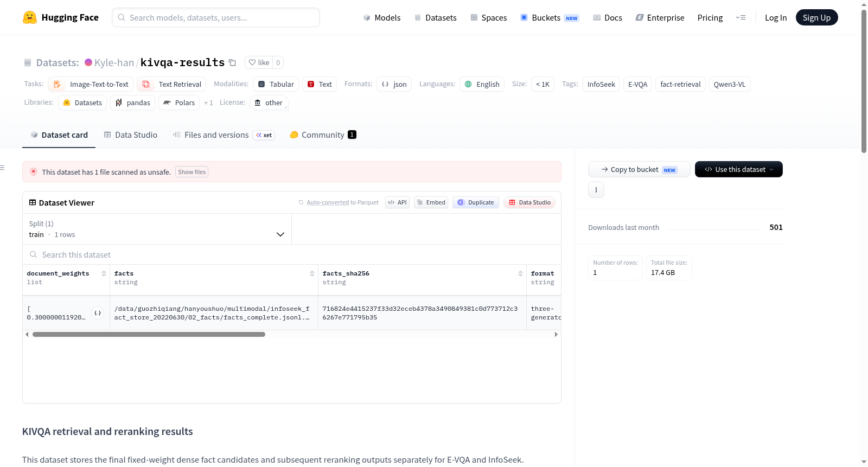Go to the Community tab
Image resolution: width=868 pixels, height=467 pixels.
click(323, 135)
